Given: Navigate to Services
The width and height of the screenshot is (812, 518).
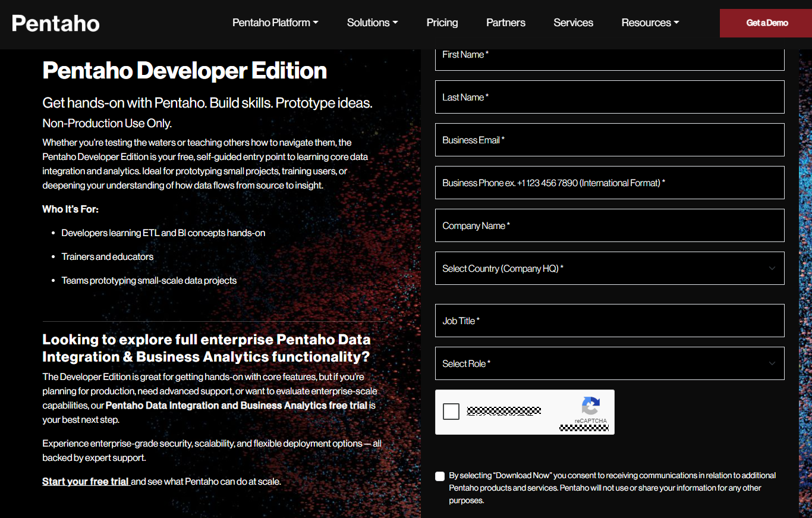Looking at the screenshot, I should click(x=574, y=23).
